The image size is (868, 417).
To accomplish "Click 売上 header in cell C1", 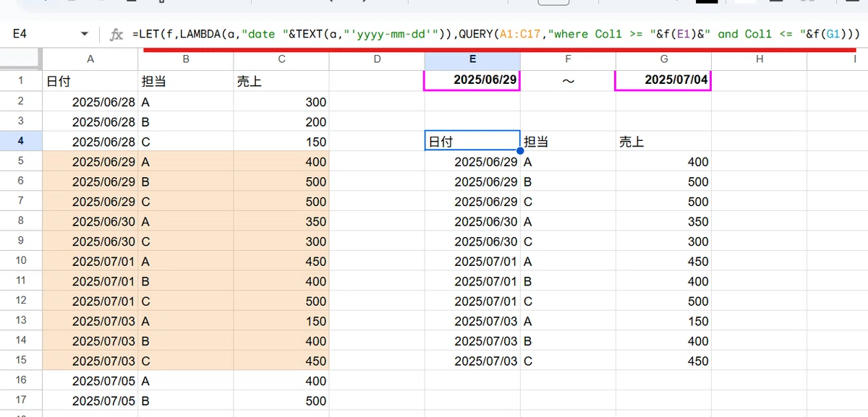I will point(281,81).
